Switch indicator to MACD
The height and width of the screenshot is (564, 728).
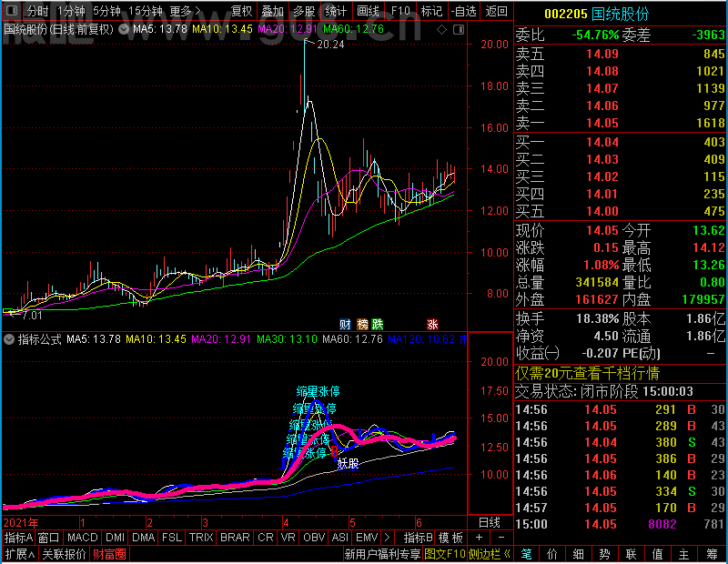pos(82,538)
